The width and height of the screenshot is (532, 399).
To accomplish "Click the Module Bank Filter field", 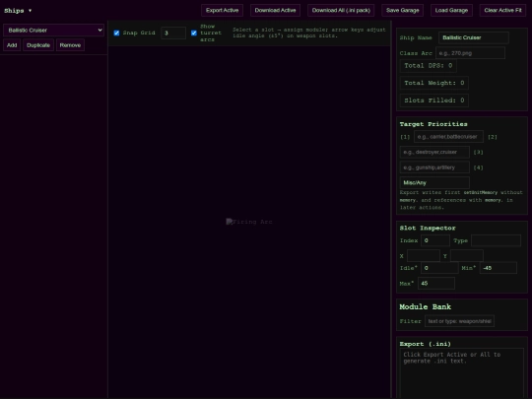I will coord(459,321).
